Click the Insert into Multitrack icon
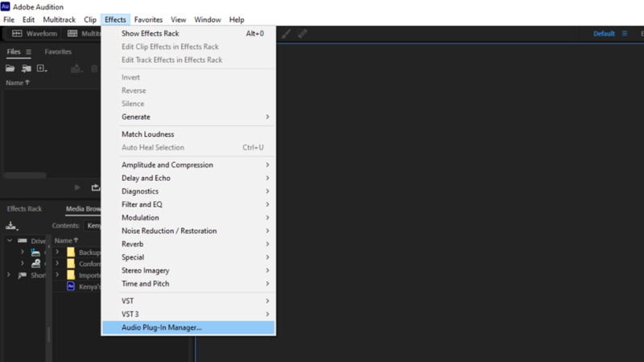Image resolution: width=644 pixels, height=362 pixels. (76, 68)
